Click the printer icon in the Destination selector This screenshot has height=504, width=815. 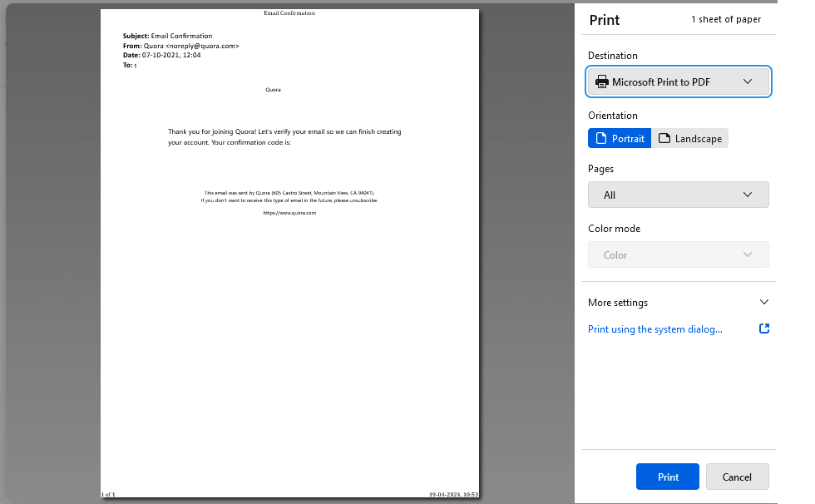601,82
